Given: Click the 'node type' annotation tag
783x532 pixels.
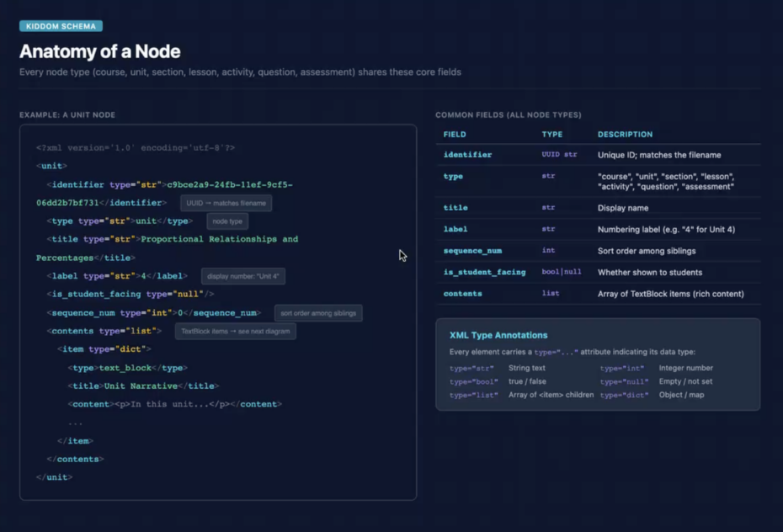Looking at the screenshot, I should [227, 221].
